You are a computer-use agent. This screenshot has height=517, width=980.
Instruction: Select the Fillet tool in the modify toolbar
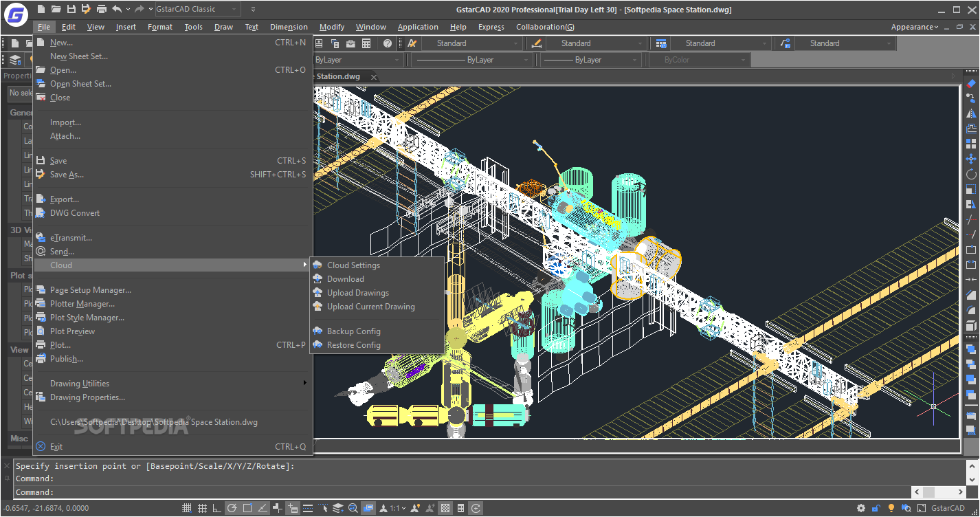(971, 310)
